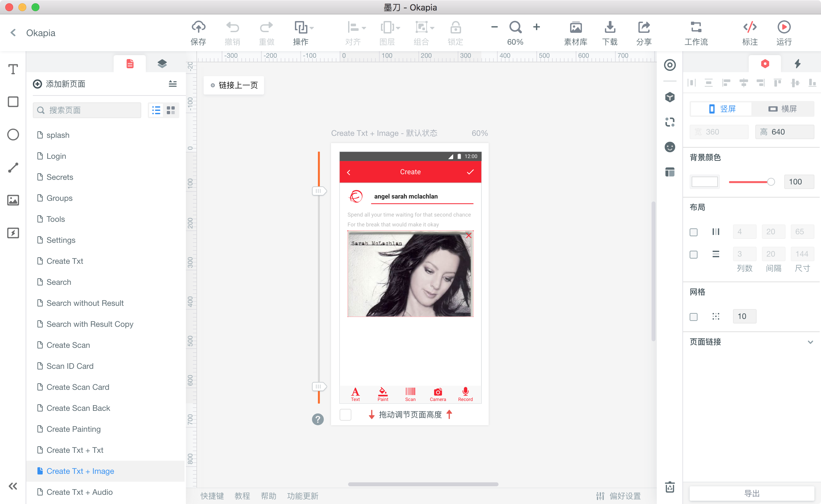The width and height of the screenshot is (821, 504).
Task: Expand the 页面链接 section
Action: (x=810, y=342)
